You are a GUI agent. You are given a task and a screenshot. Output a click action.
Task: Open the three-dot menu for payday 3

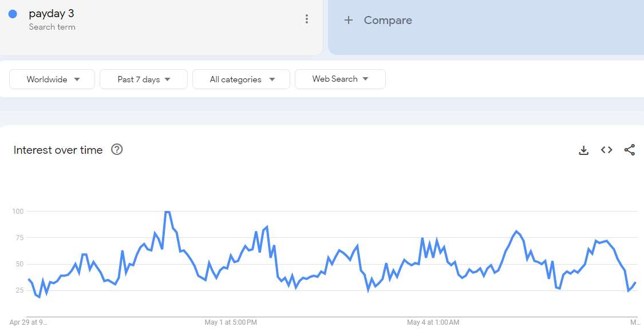[x=306, y=19]
